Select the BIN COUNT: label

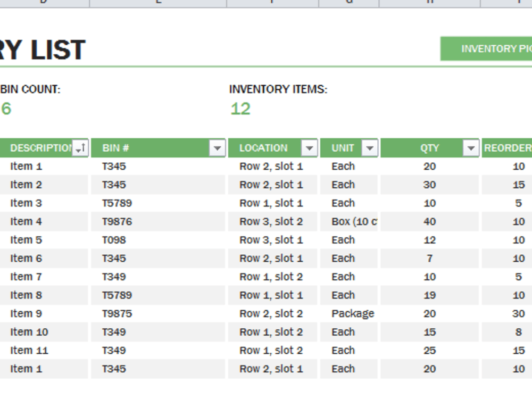point(30,89)
